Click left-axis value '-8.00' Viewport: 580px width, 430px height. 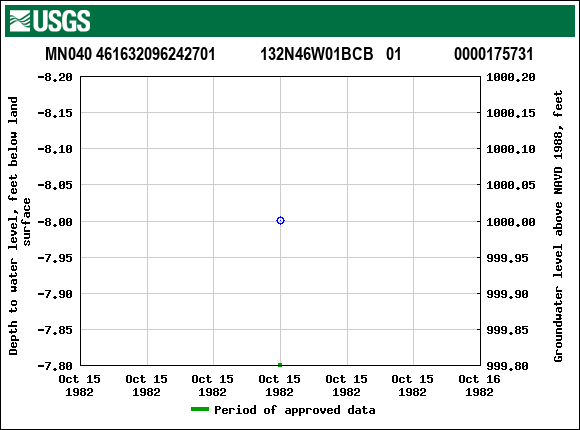coord(55,222)
